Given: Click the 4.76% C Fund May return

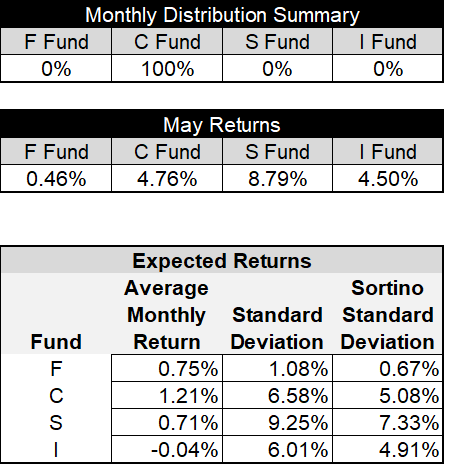Looking at the screenshot, I should [x=167, y=178].
